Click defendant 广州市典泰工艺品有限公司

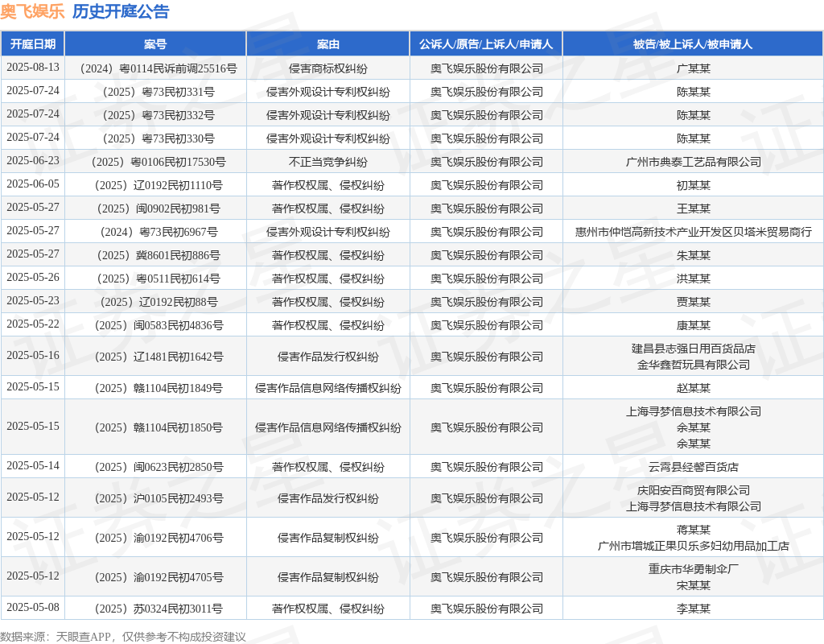(x=693, y=162)
